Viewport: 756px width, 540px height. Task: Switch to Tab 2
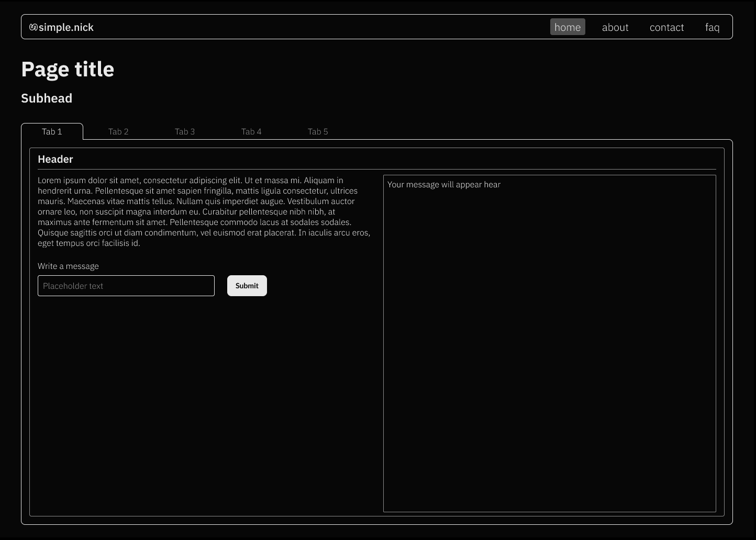[118, 131]
